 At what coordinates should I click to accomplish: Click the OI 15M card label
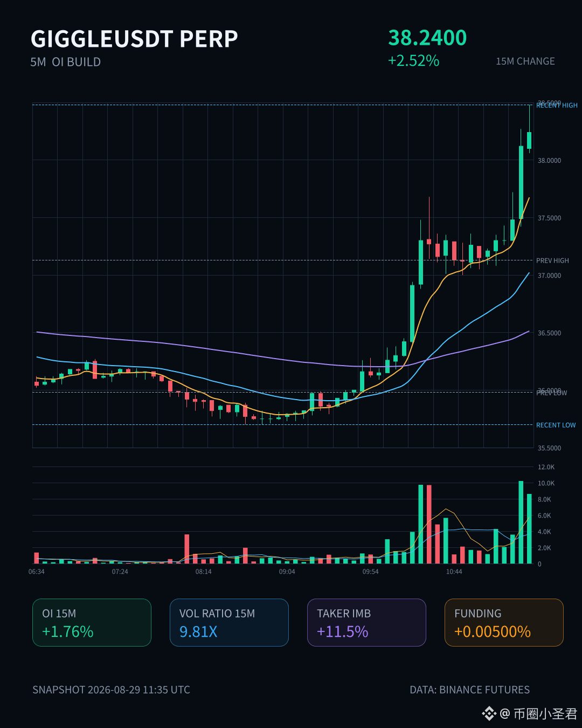point(59,614)
